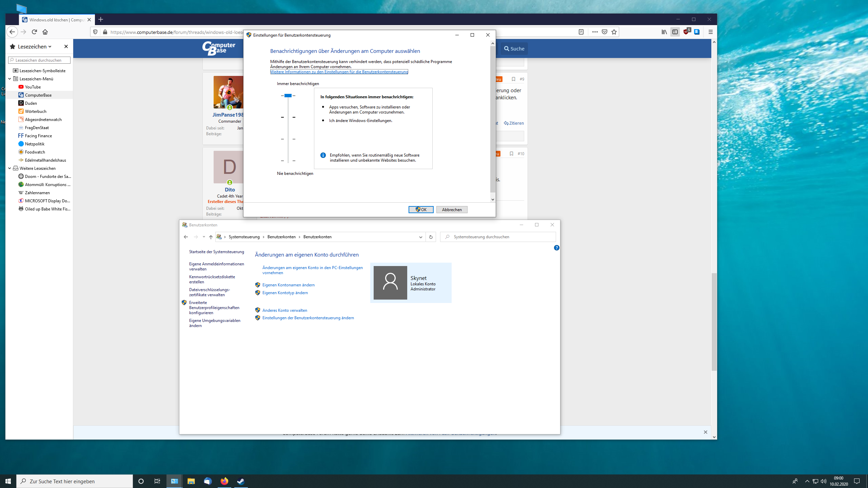Open Duden bookmark
The image size is (868, 488).
click(31, 103)
